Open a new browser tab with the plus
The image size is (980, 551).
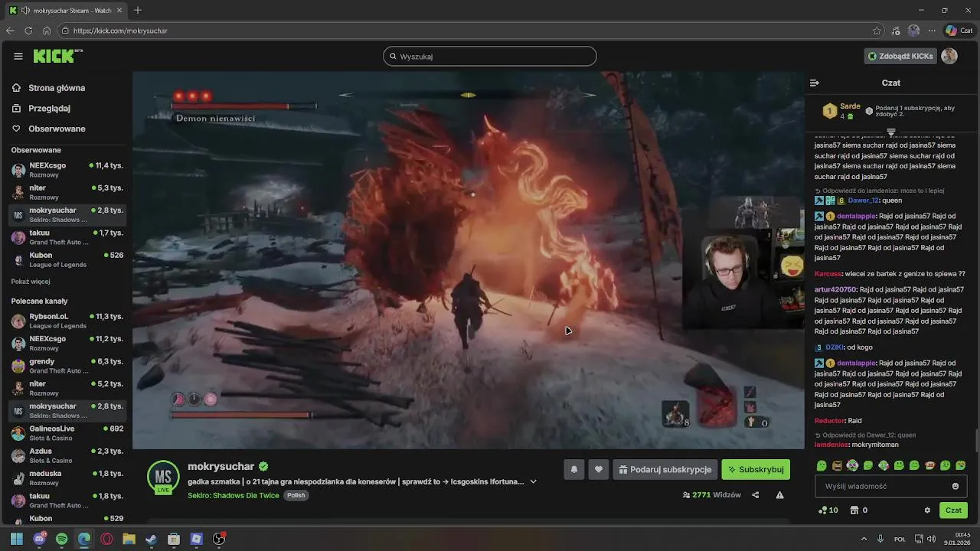[x=138, y=10]
